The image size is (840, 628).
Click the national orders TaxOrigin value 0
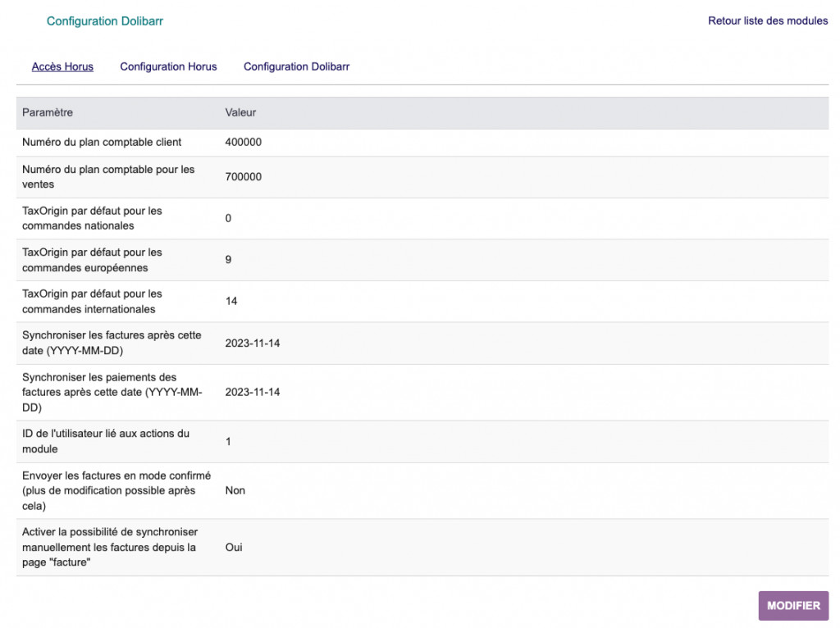(x=229, y=218)
